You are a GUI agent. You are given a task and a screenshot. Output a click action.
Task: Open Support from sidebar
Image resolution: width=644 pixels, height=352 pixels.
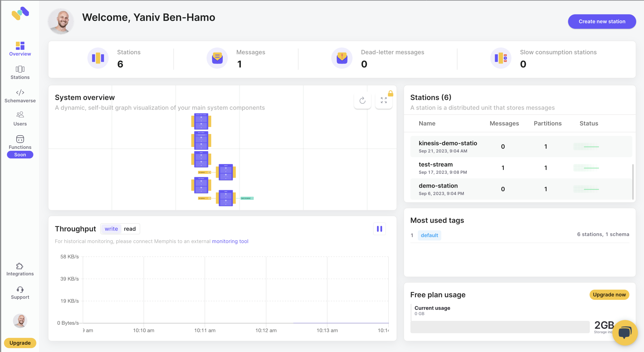coord(20,293)
